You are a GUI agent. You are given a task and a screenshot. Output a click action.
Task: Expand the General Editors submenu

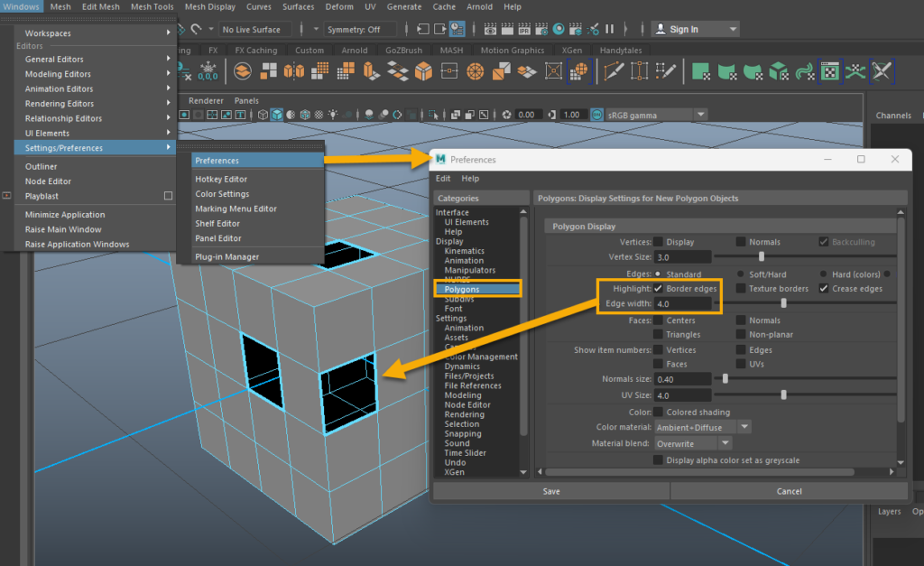(96, 59)
